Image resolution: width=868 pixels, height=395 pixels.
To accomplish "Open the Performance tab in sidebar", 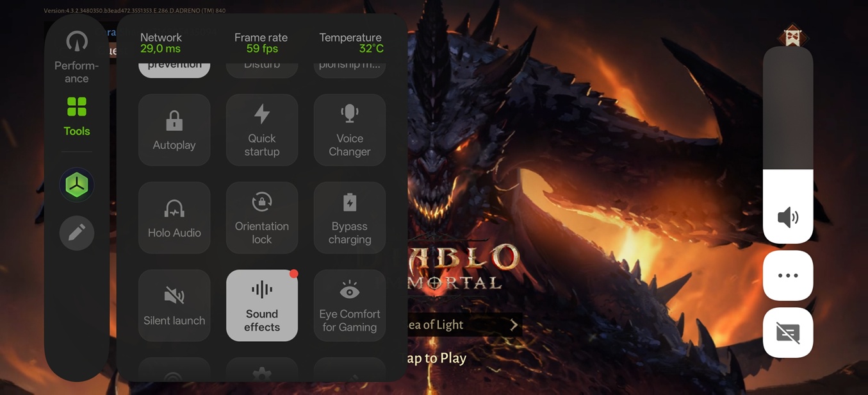I will click(76, 58).
